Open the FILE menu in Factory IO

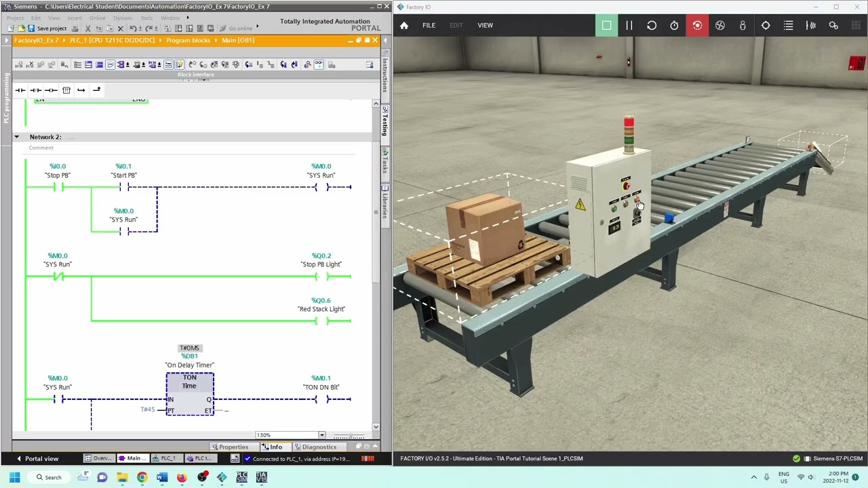tap(429, 26)
